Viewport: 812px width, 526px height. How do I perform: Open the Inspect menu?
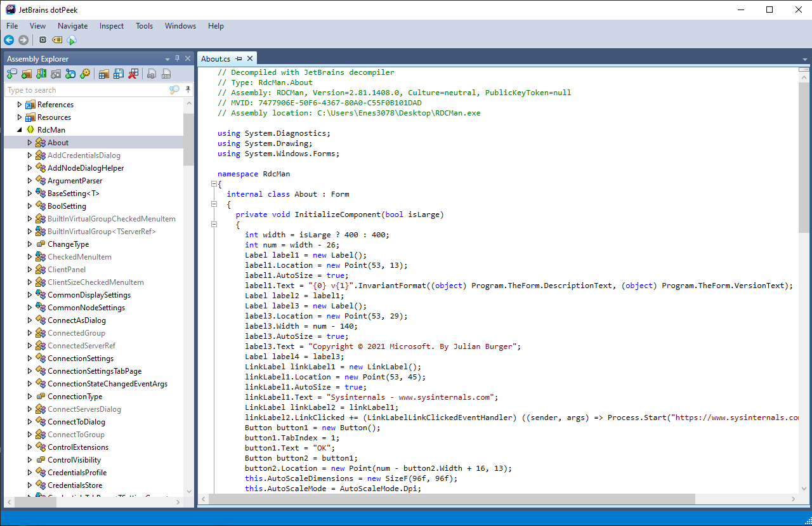pyautogui.click(x=112, y=26)
